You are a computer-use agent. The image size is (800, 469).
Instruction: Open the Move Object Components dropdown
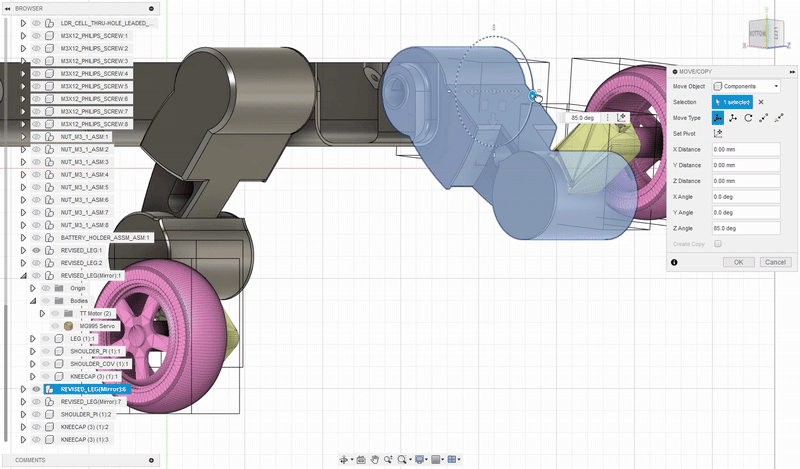pyautogui.click(x=746, y=86)
